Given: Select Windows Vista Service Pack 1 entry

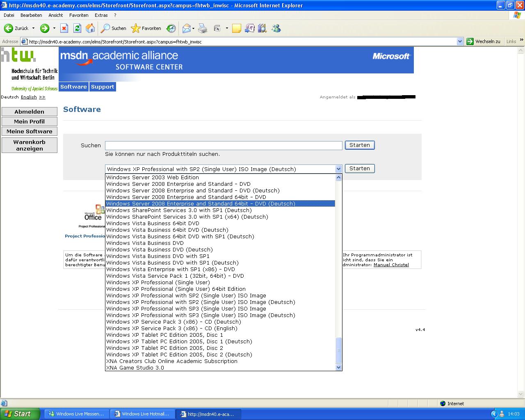Looking at the screenshot, I should (220, 276).
